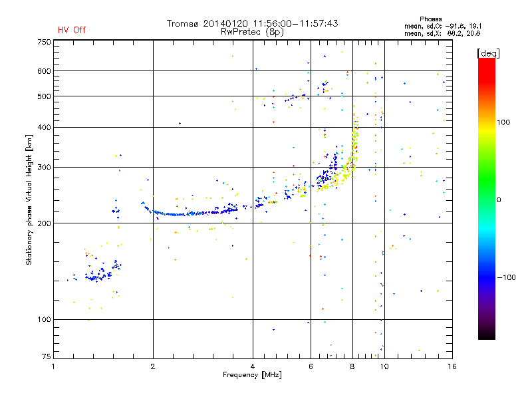
Task: Click the y-axis tick label '750'
Action: pos(44,42)
